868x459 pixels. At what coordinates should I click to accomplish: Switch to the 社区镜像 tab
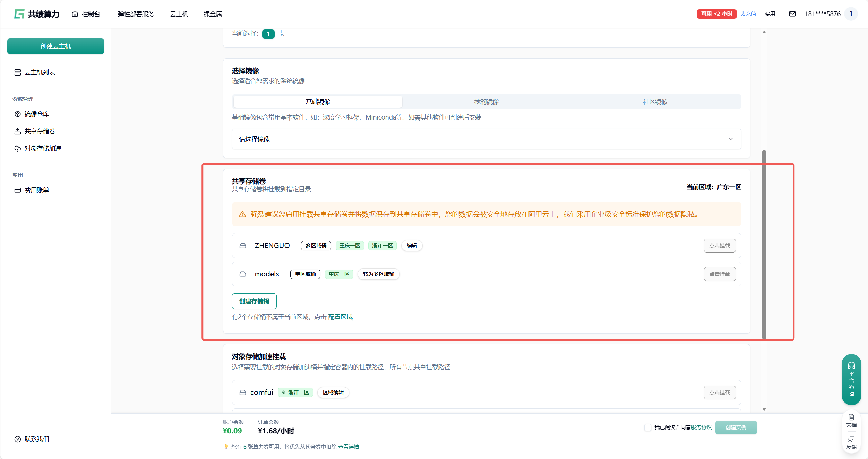(x=655, y=102)
